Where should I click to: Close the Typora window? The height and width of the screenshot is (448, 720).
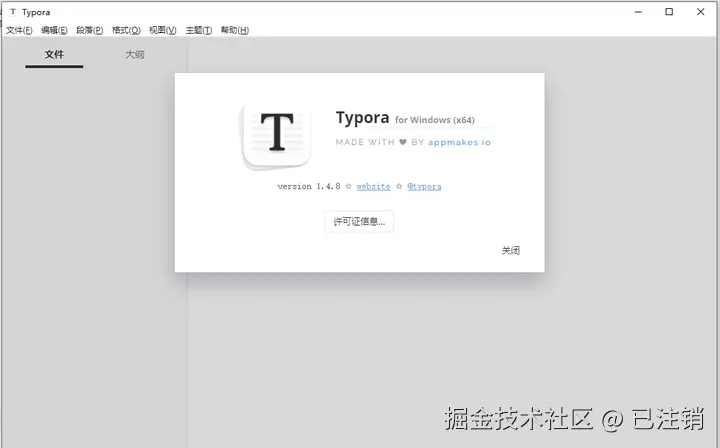pos(700,12)
